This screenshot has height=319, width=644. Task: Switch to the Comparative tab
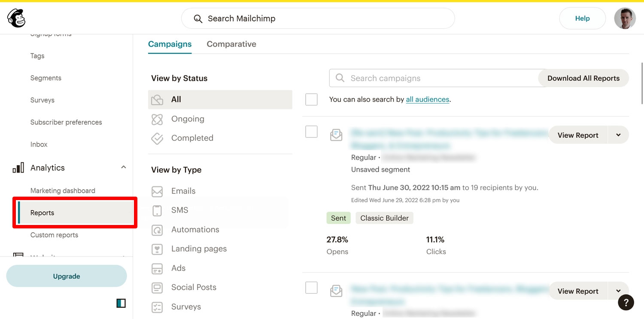pos(231,44)
